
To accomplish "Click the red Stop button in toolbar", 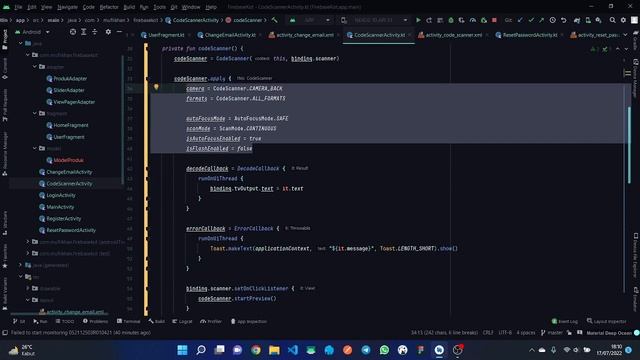I will 494,20.
